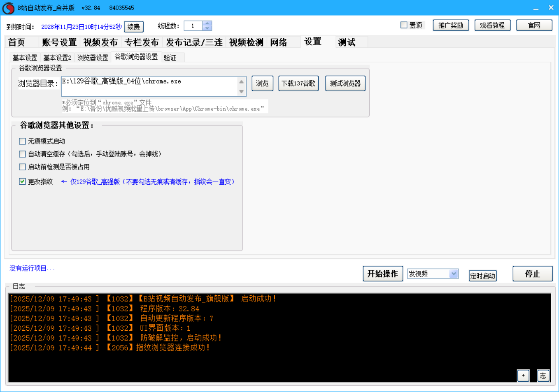Image resolution: width=559 pixels, height=392 pixels.
Task: Select the 浏览器设置 sub-tab
Action: 93,58
